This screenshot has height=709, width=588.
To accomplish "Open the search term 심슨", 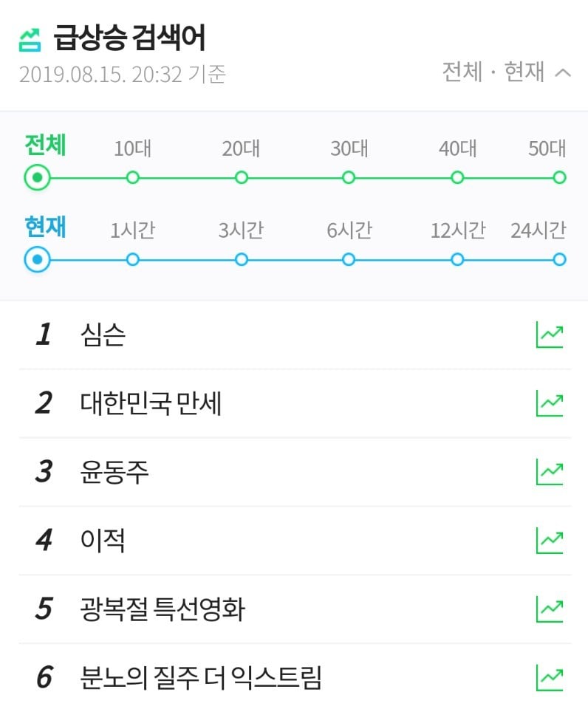I will click(103, 335).
